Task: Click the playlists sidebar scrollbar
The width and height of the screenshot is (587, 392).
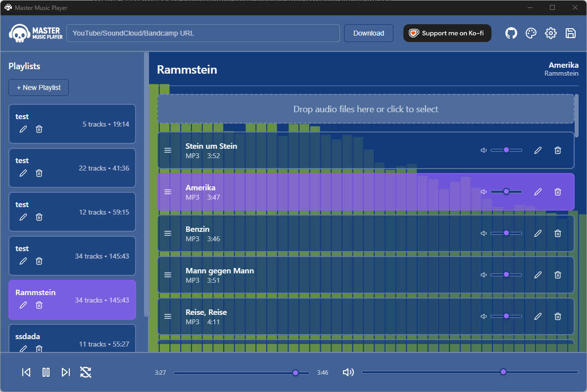Action: 146,185
